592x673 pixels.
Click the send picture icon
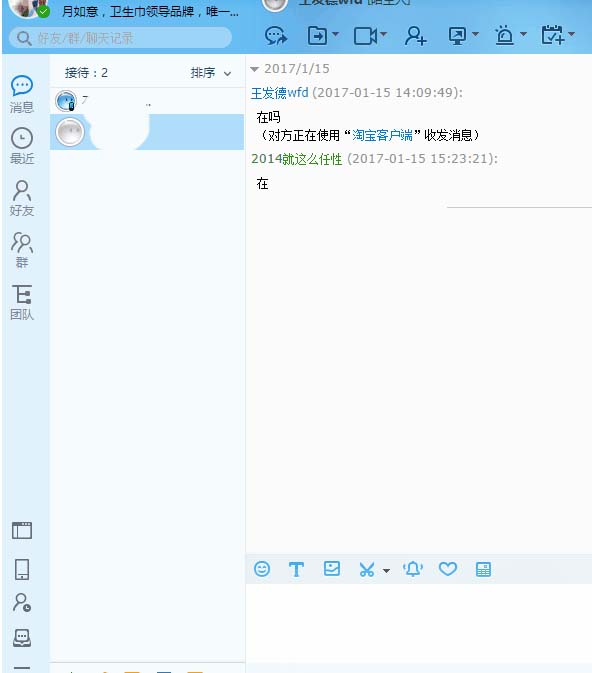331,569
